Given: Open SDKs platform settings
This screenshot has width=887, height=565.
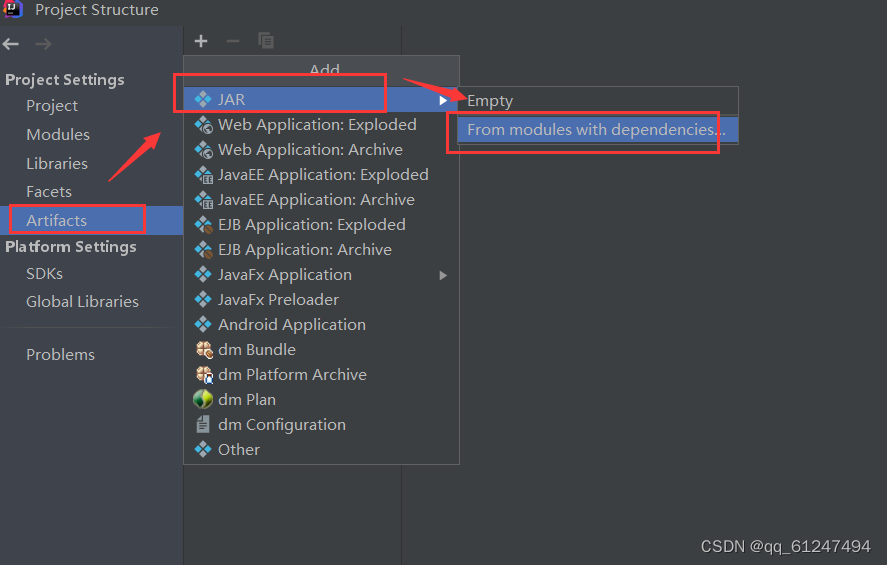Looking at the screenshot, I should click(44, 274).
